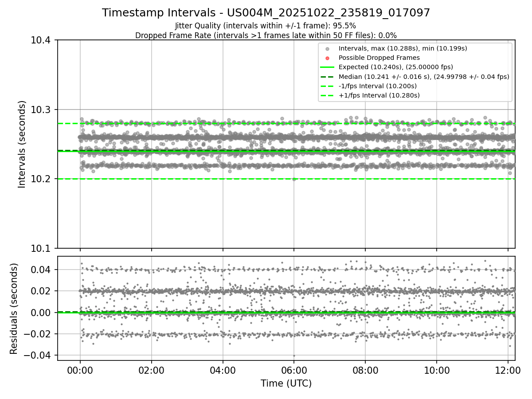
Task: Click the 'Intervals (seconds)' y-axis label
Action: pos(22,144)
